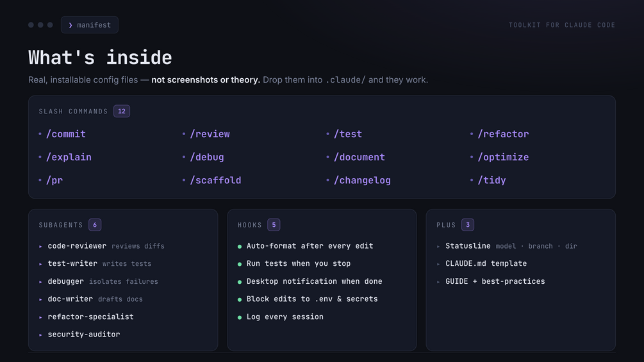Expand the debugger subagent arrow
The width and height of the screenshot is (644, 362).
pyautogui.click(x=40, y=282)
